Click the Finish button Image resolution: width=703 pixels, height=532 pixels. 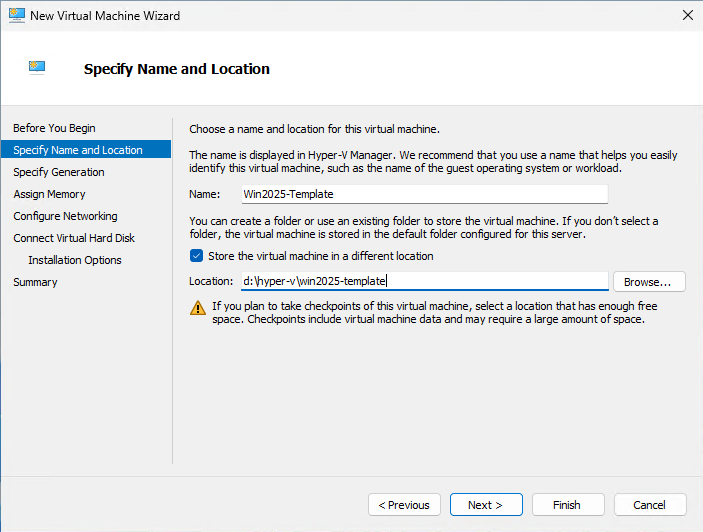click(568, 505)
